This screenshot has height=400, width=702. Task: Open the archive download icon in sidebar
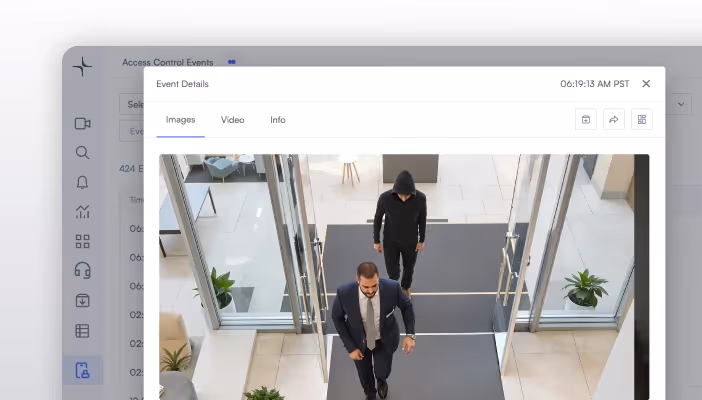(x=82, y=301)
